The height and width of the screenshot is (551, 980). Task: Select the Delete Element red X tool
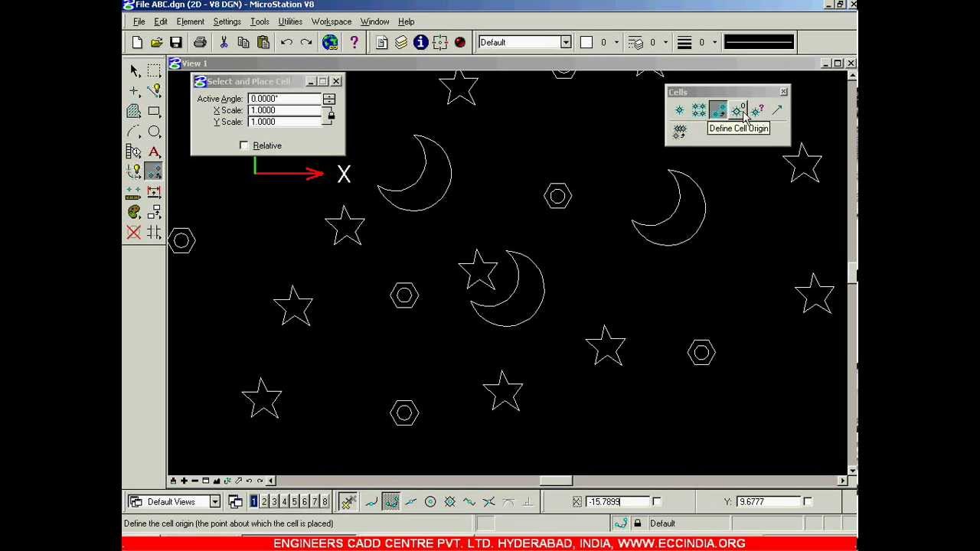coord(134,233)
